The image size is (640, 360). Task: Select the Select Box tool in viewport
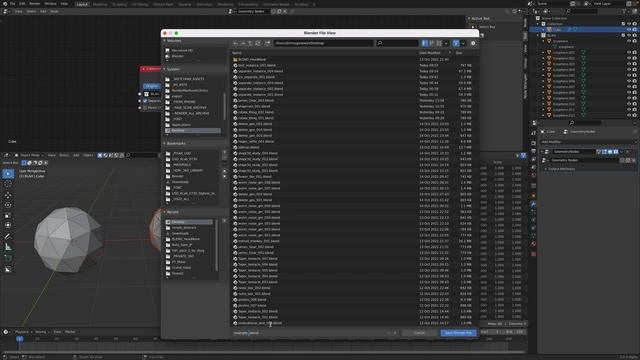click(8, 174)
